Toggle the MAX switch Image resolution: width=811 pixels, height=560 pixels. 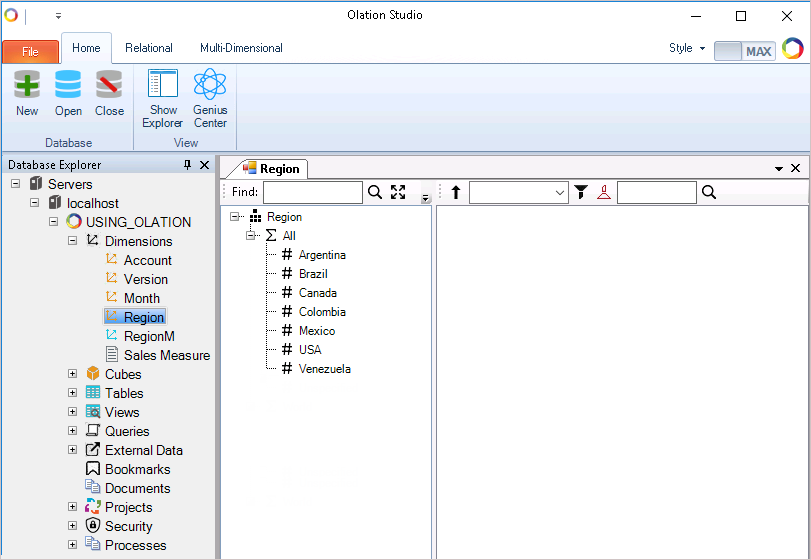point(744,50)
